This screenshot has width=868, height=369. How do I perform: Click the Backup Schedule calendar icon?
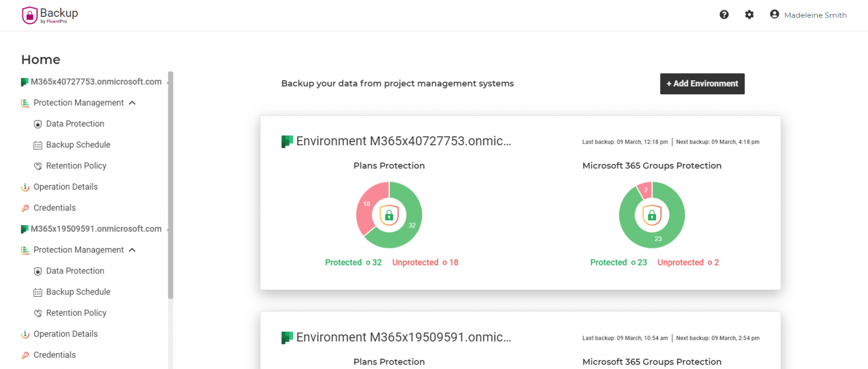click(x=37, y=145)
